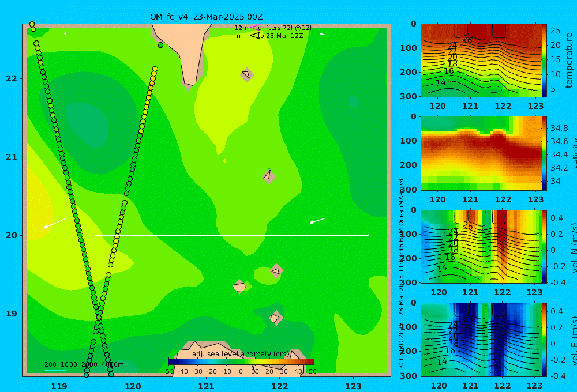Viewport: 577px width, 392px height.
Task: Click the title OM_fc_v4 23-Mar-2025 00Z
Action: click(x=206, y=17)
